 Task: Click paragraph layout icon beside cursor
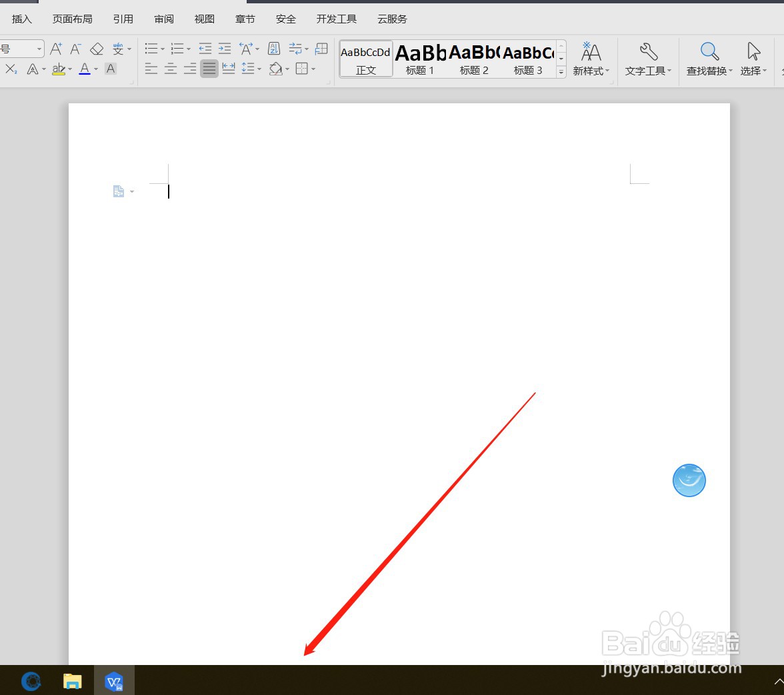[x=119, y=191]
